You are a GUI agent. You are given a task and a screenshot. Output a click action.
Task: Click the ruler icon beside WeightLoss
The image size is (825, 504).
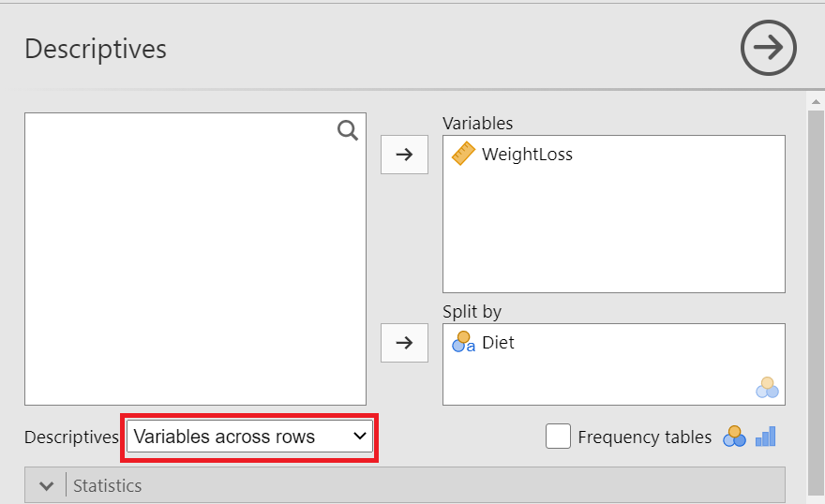pos(463,154)
